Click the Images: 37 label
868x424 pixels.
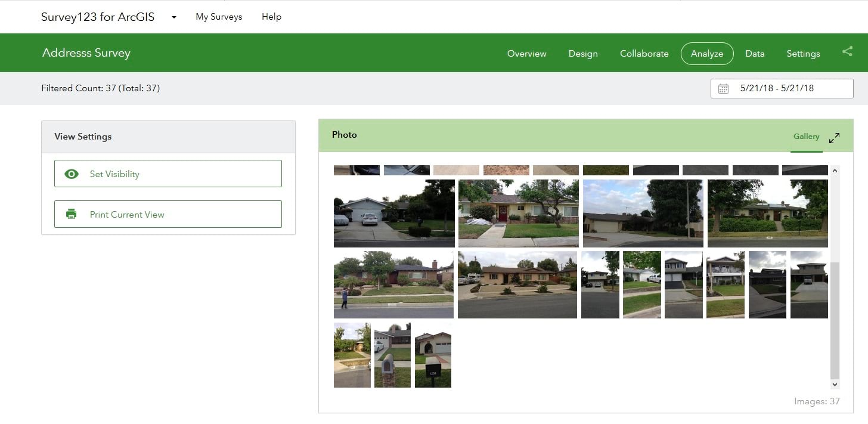tap(817, 401)
